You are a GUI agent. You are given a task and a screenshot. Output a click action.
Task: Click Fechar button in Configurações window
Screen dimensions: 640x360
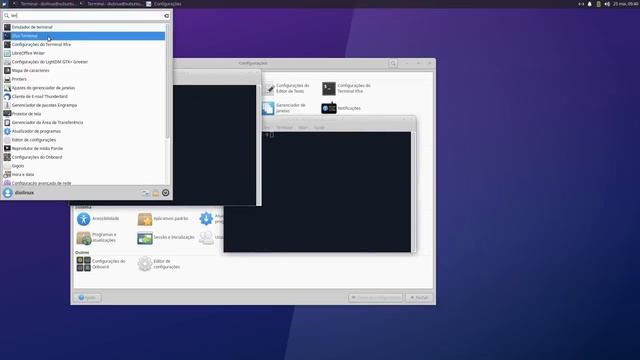[419, 298]
